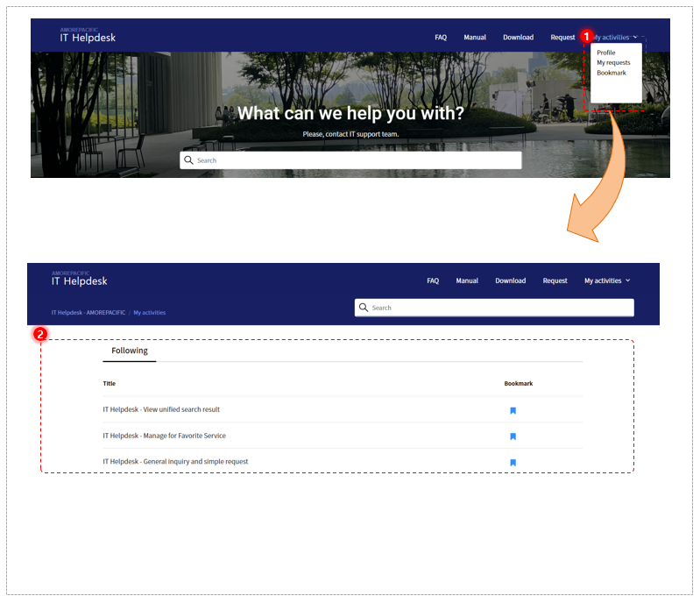The image size is (700, 603).
Task: Toggle bookmark for General inquiry and simple request
Action: point(513,463)
